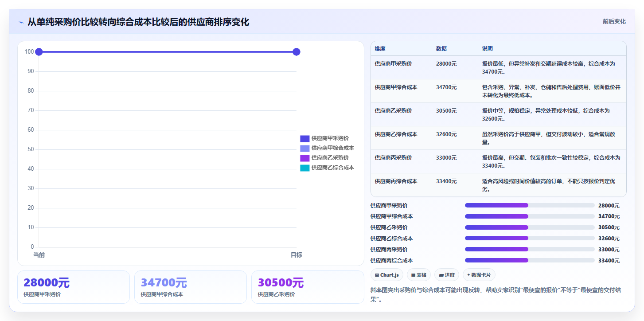Screen dimensions: 644x321
Task: Click the 供应商丙综合成本 progress bar
Action: pos(530,260)
